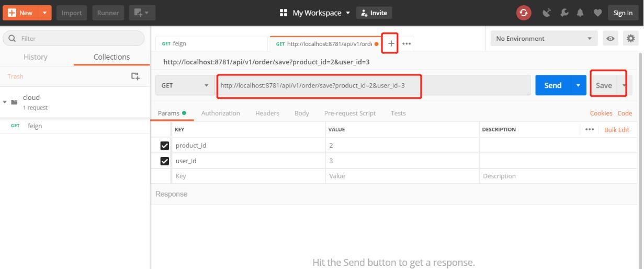Open the manage environments gear icon
This screenshot has height=269, width=644.
tap(630, 38)
